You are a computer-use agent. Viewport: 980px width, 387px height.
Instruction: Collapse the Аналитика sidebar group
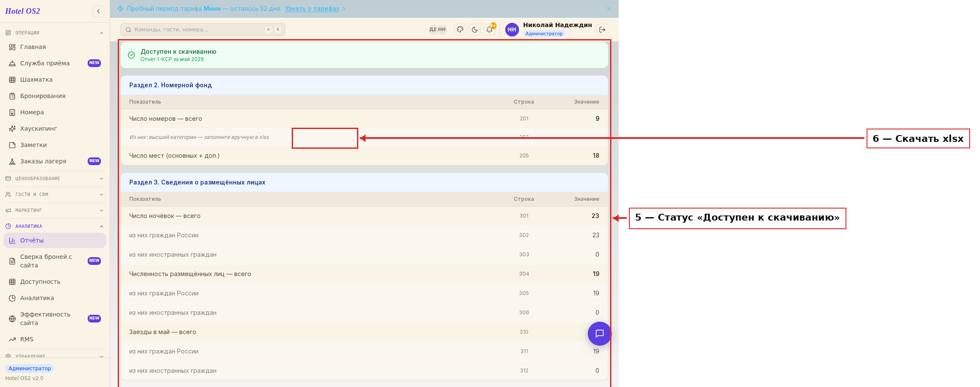point(55,226)
